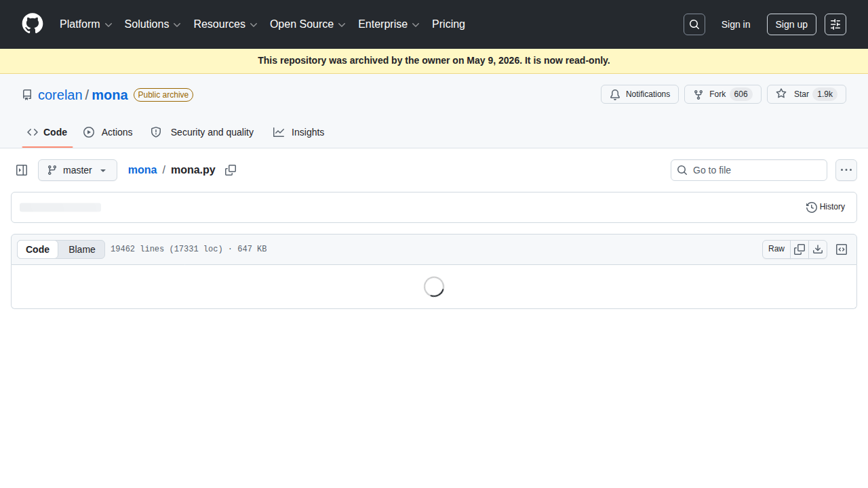Download the raw mona.py file

(818, 249)
